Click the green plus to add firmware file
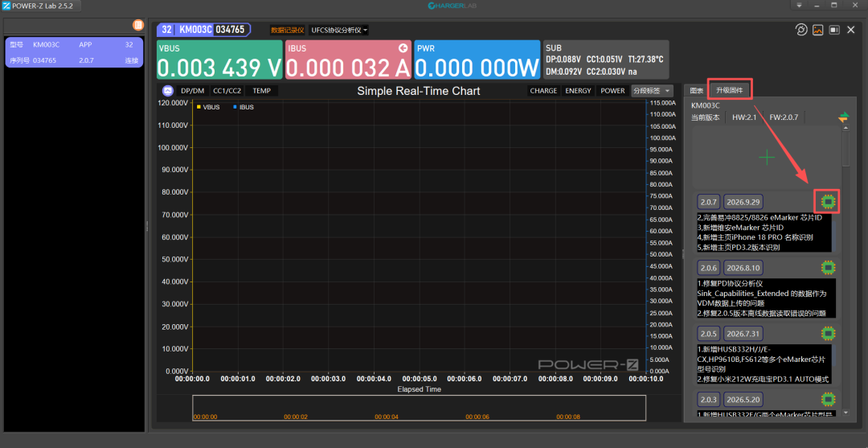This screenshot has height=448, width=868. 767,158
